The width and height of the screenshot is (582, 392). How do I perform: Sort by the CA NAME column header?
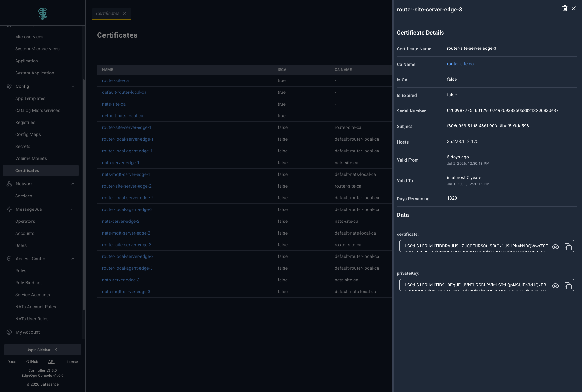coord(343,70)
